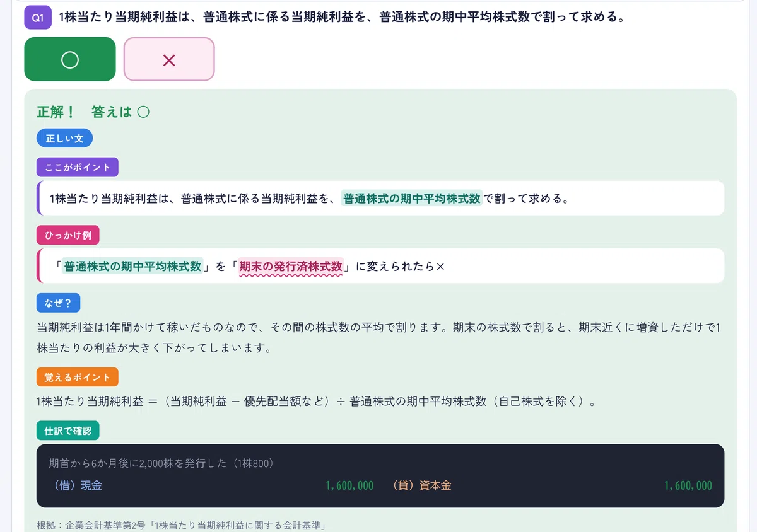This screenshot has height=532, width=757.
Task: Click the blue 正しい文 tag
Action: [x=65, y=138]
